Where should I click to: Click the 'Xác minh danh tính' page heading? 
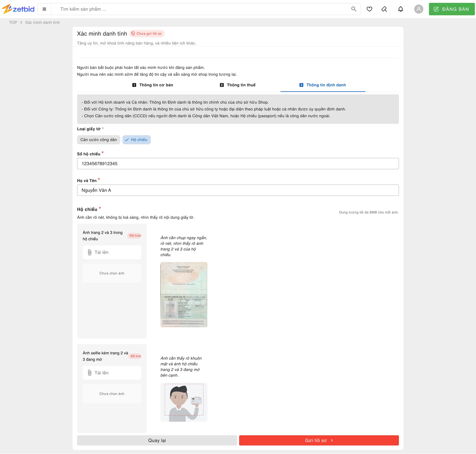click(102, 34)
